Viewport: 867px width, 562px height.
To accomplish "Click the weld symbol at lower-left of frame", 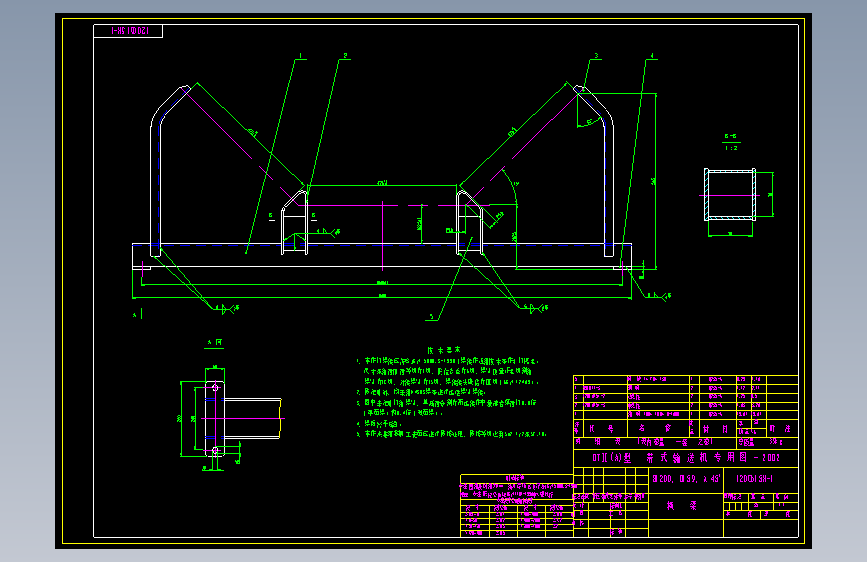I will (227, 308).
